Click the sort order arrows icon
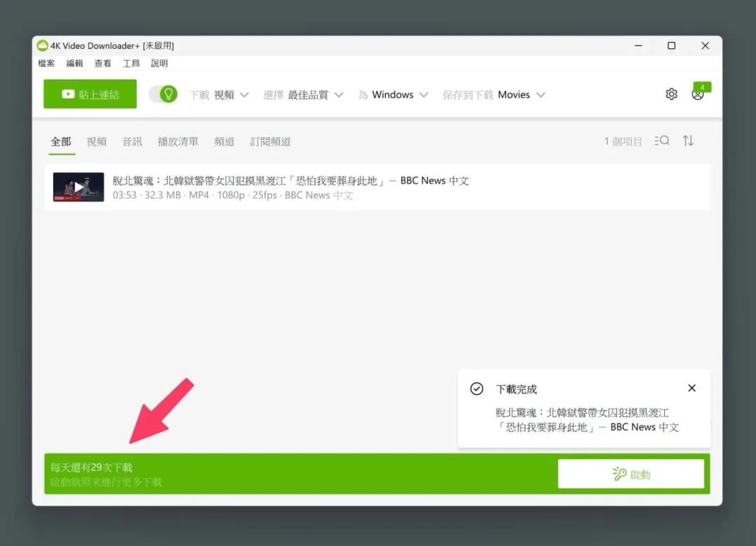Screen dimensions: 756x546 click(688, 141)
